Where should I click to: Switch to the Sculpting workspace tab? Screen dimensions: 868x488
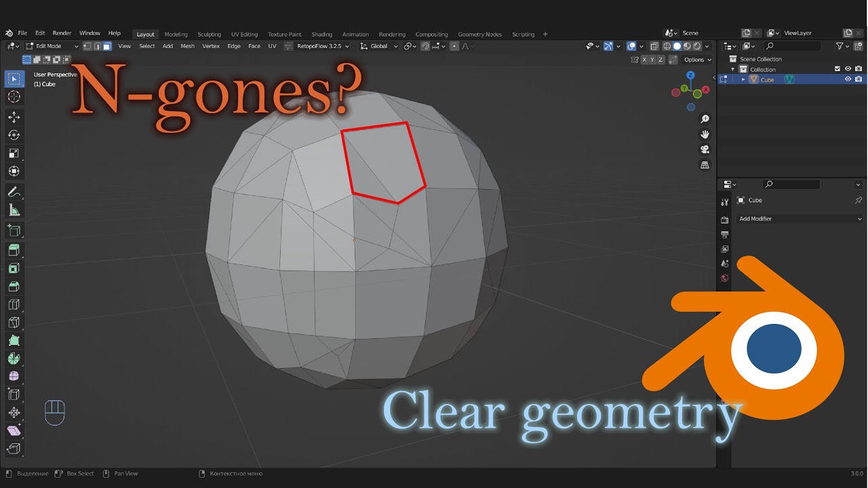coord(209,34)
